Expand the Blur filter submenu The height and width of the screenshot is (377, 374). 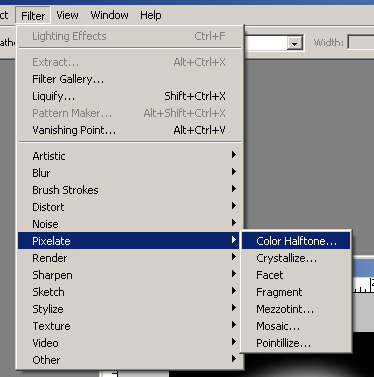point(130,173)
